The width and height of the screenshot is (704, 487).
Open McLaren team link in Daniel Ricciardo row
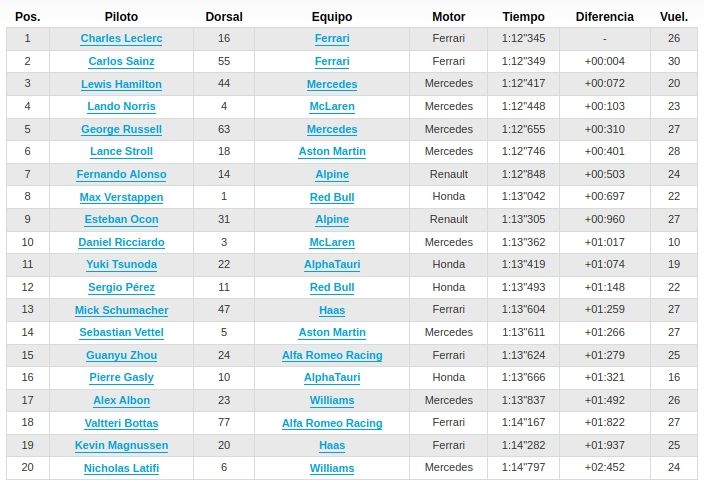[332, 242]
